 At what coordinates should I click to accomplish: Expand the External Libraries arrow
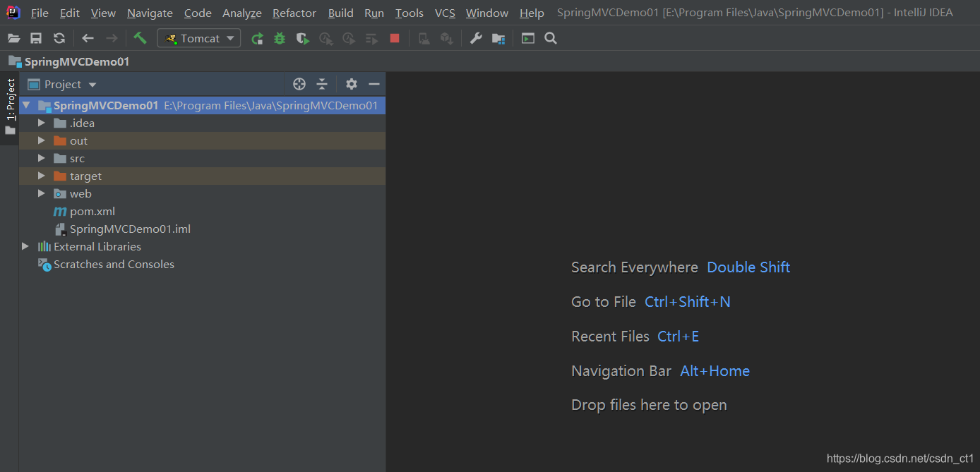pos(25,247)
